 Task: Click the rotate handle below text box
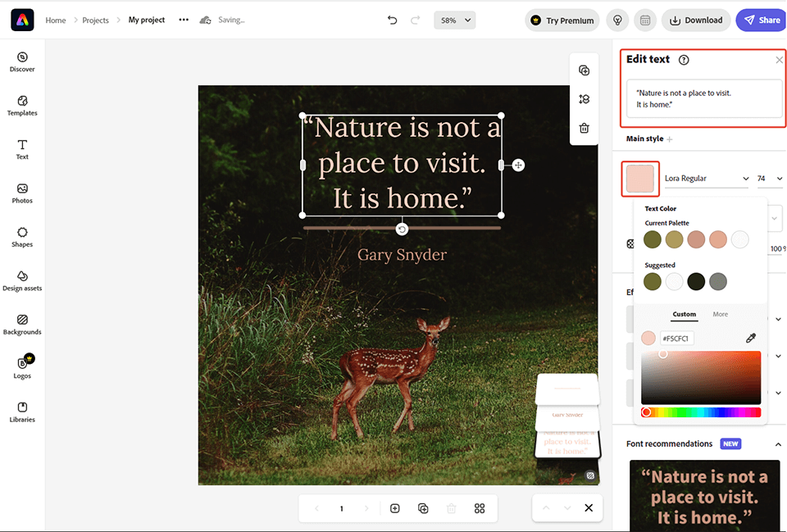[402, 230]
